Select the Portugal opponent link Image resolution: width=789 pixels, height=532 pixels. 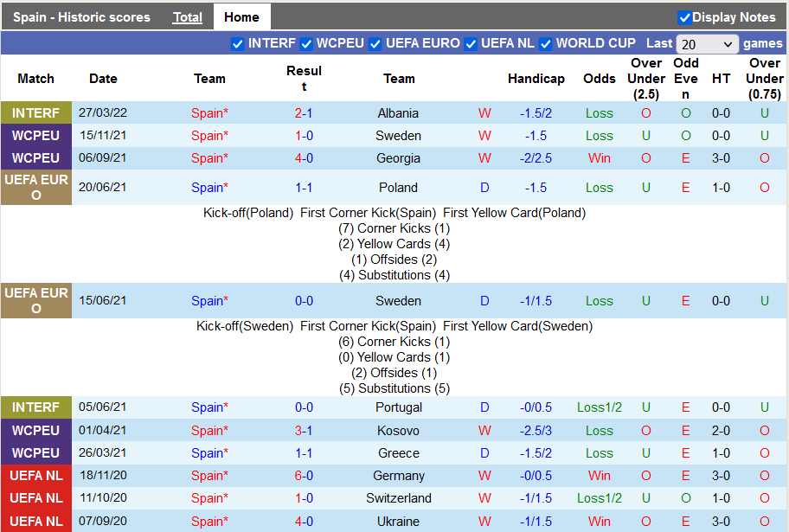pyautogui.click(x=398, y=407)
